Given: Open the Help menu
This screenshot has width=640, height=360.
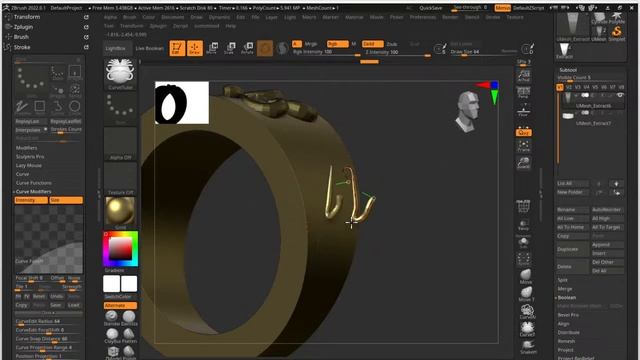Looking at the screenshot, I should click(x=231, y=26).
